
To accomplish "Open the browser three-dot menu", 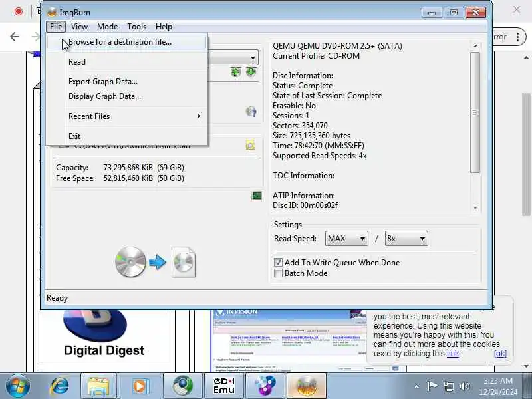I will pyautogui.click(x=517, y=37).
